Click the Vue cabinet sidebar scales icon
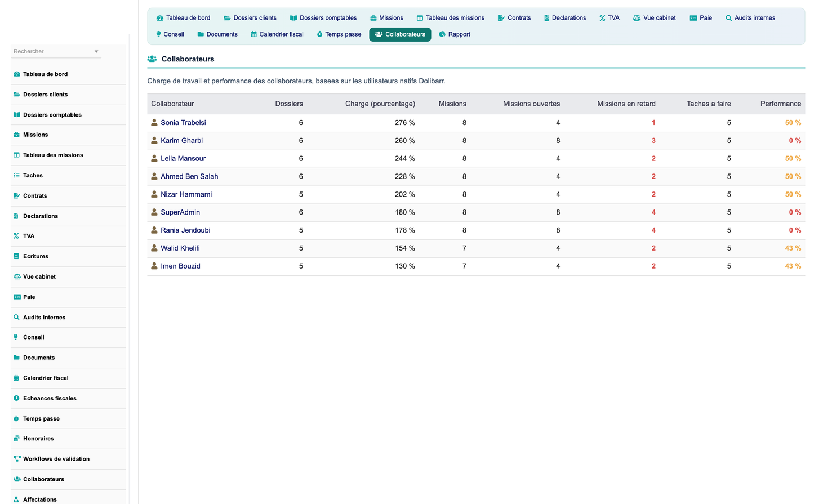The width and height of the screenshot is (814, 504). pyautogui.click(x=16, y=277)
